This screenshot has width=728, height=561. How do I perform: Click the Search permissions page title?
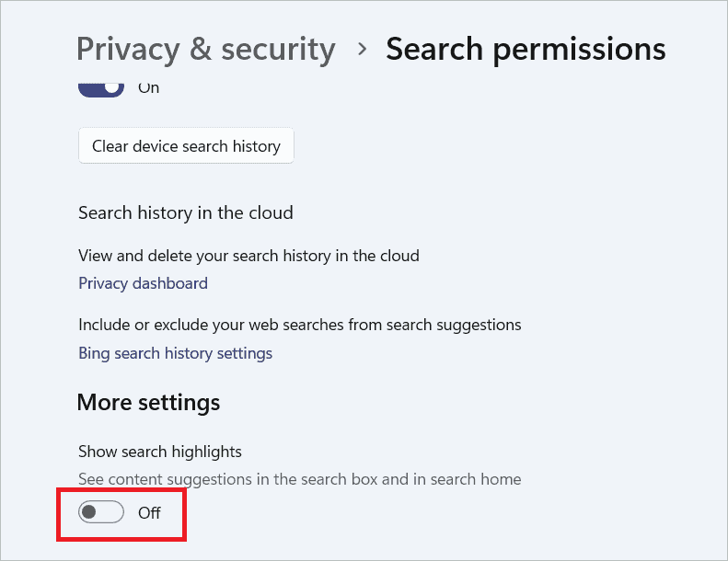(x=525, y=49)
